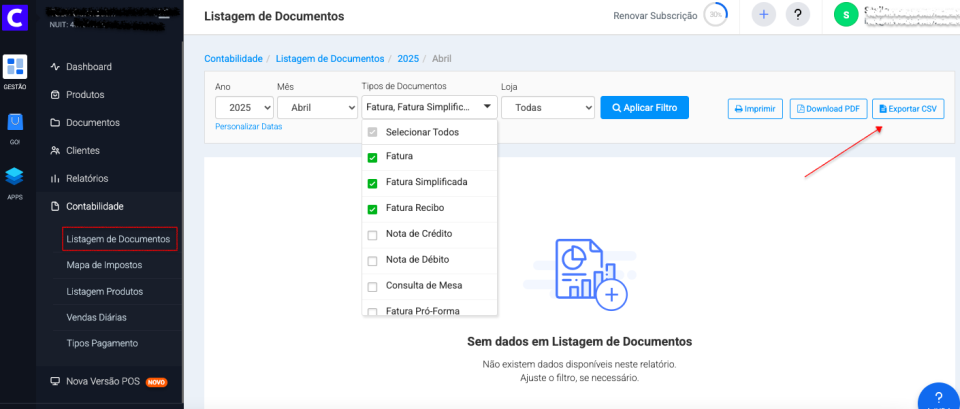The image size is (960, 409).
Task: Expand the Loja dropdown showing Todas
Action: 547,107
